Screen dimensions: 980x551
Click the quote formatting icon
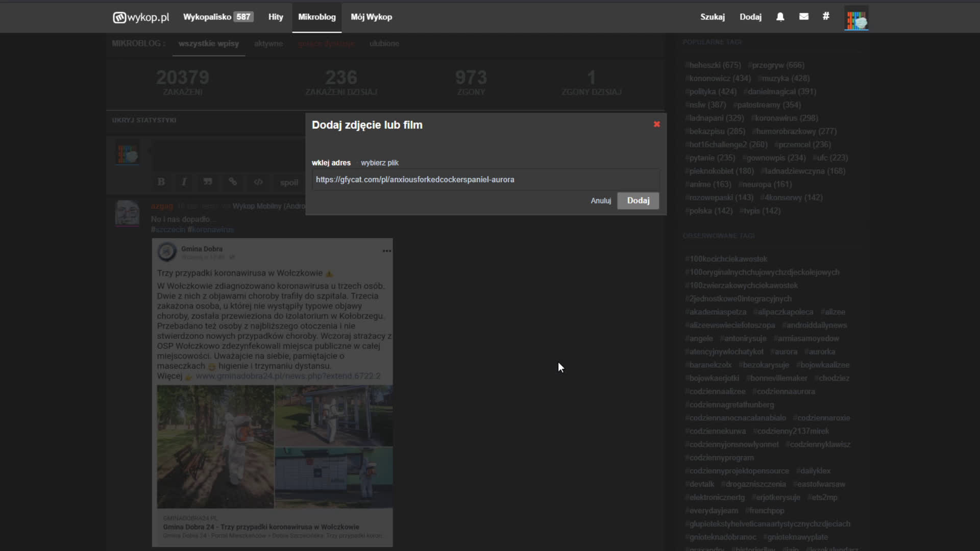[208, 182]
